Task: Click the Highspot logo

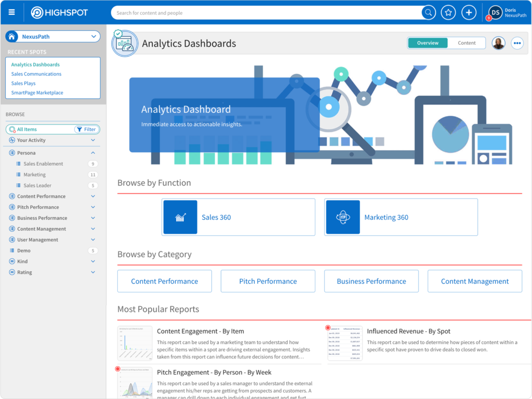Action: pos(59,12)
